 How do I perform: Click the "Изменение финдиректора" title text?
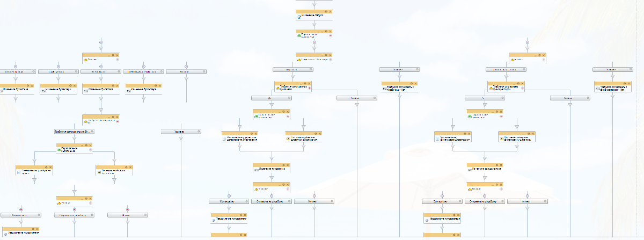pos(487,168)
